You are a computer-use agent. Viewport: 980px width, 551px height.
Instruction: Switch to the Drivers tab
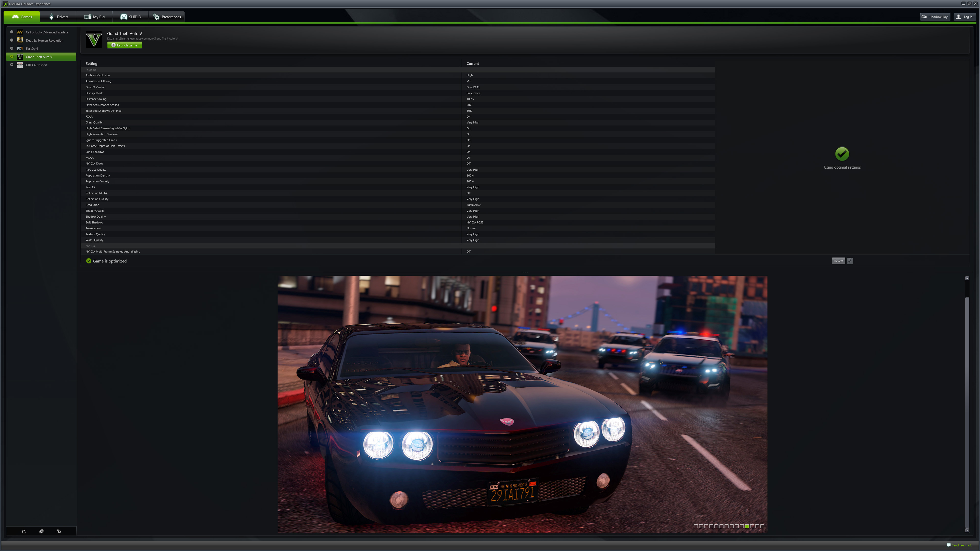(x=59, y=17)
